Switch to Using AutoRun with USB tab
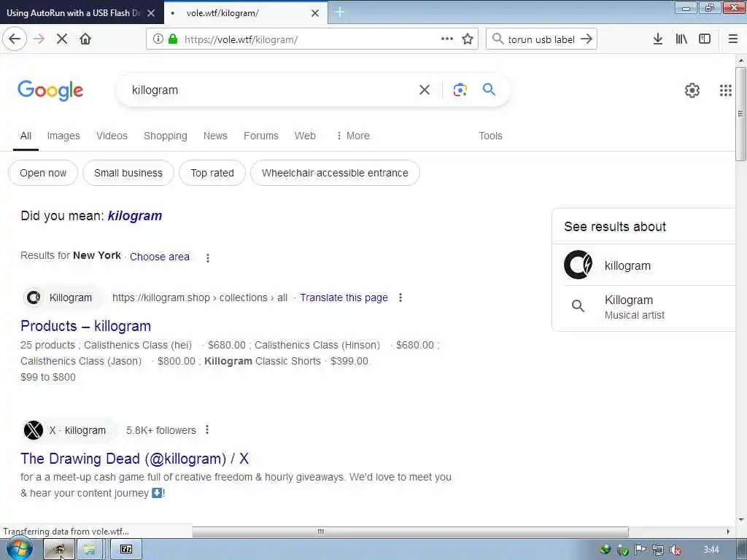 coord(72,13)
